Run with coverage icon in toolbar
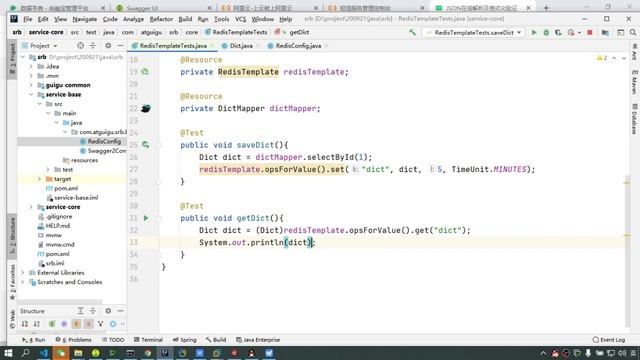 click(558, 32)
